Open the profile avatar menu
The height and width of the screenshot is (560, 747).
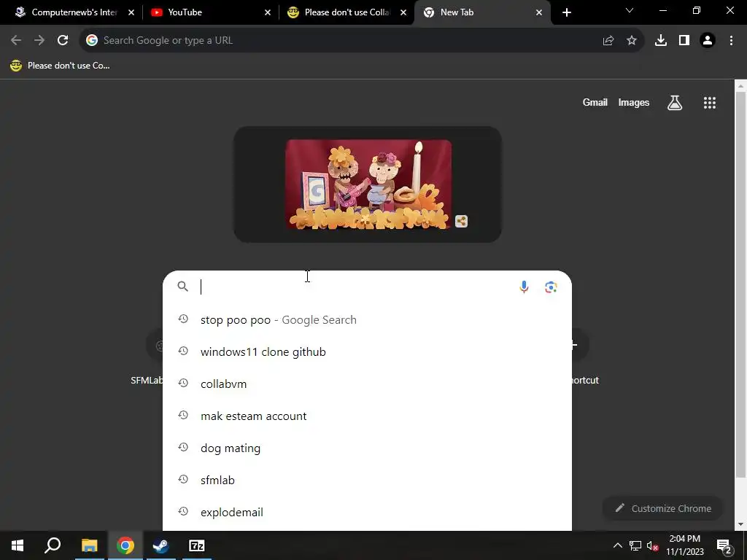click(708, 41)
